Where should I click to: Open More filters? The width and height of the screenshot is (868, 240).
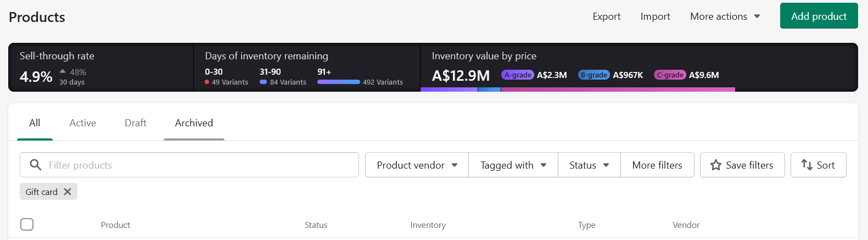click(x=657, y=165)
